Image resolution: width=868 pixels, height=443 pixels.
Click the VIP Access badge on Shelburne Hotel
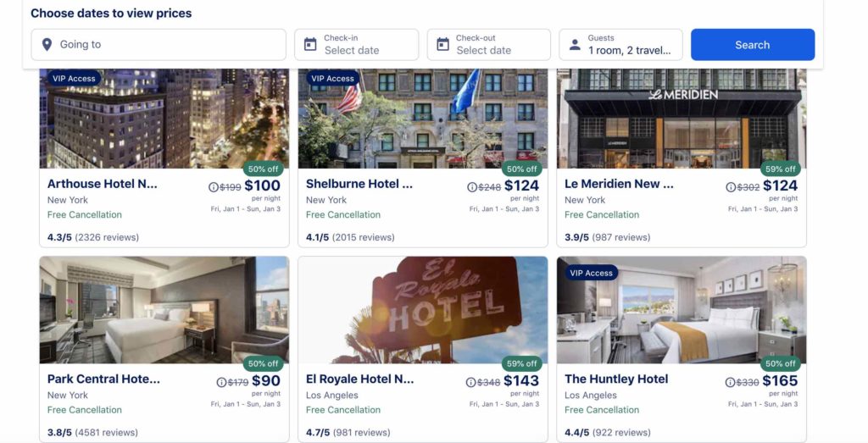tap(332, 79)
